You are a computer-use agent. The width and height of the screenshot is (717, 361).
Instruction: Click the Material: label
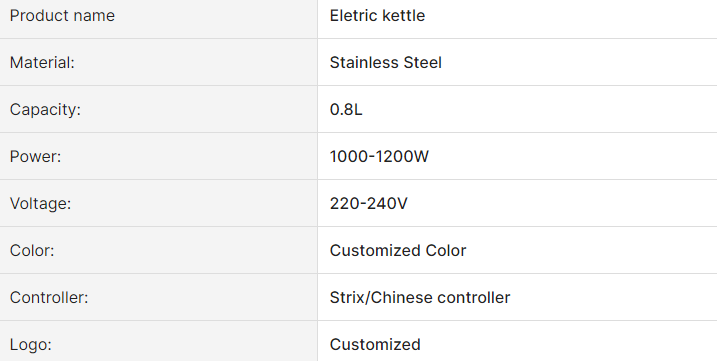tap(42, 63)
